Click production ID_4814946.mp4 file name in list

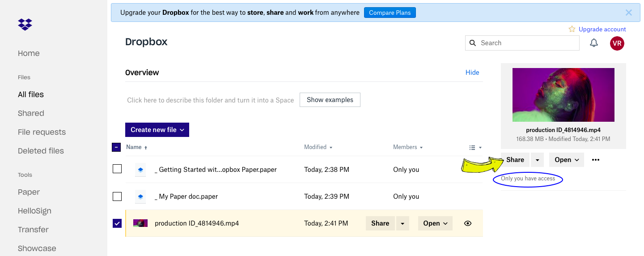point(197,223)
